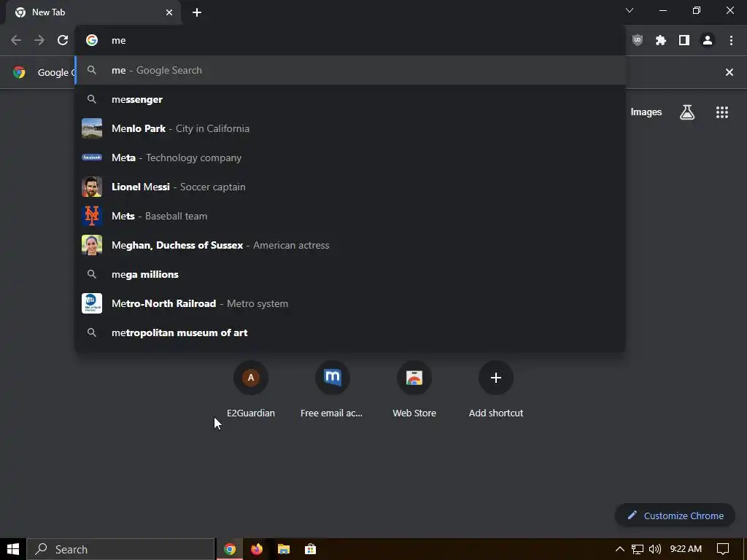The image size is (747, 560).
Task: Launch Firefox from the taskbar
Action: coord(256,549)
